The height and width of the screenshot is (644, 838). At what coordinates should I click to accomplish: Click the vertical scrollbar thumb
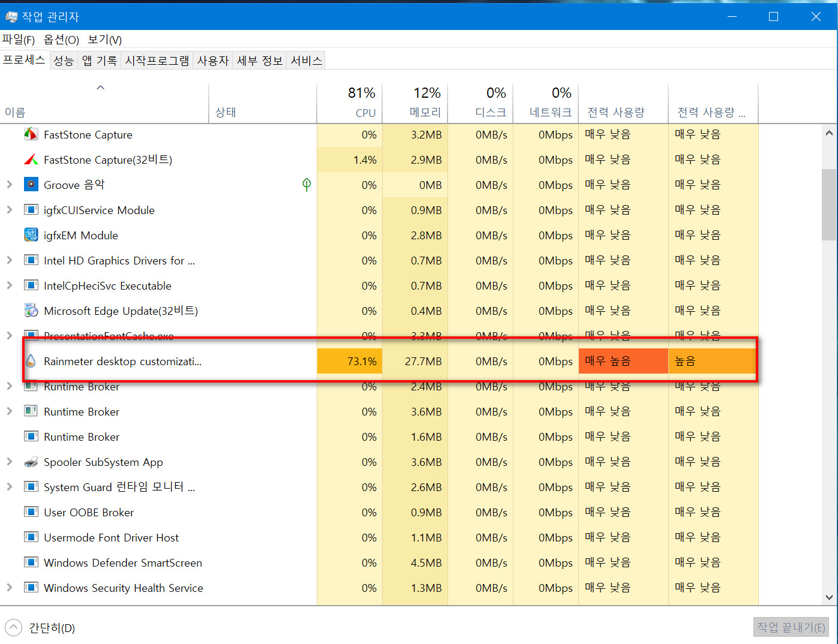pos(829,205)
